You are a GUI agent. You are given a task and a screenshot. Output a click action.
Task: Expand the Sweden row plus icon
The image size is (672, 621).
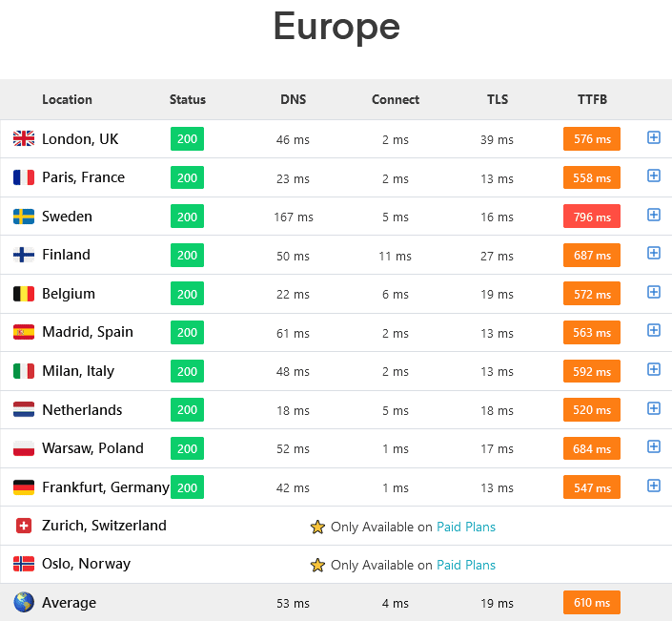coord(653,215)
